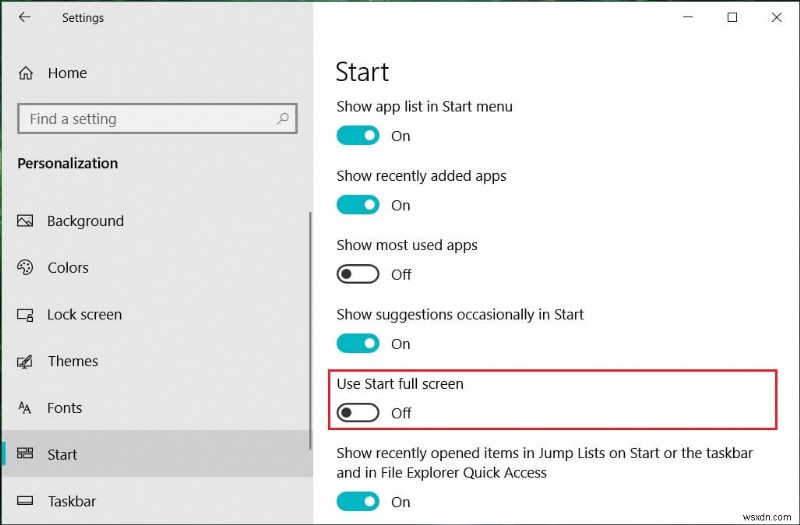Click the sidebar vertical scrollbar
Viewport: 800px width, 525px height.
(x=310, y=331)
